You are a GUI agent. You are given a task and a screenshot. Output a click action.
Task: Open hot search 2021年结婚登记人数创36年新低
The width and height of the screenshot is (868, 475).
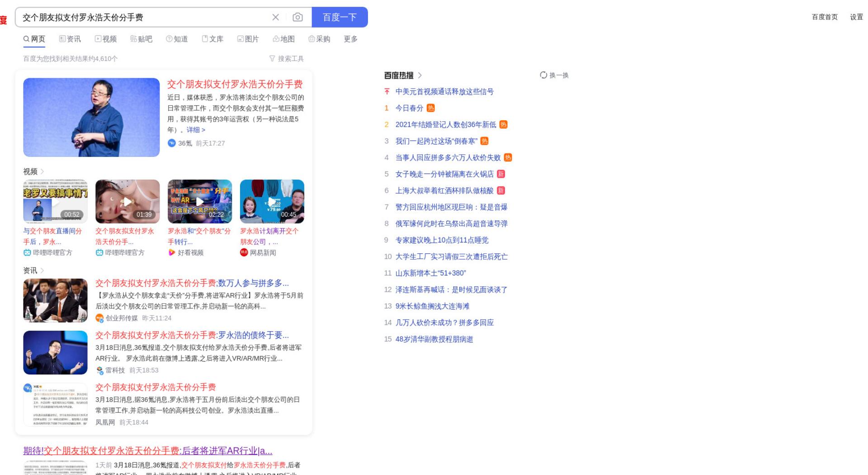point(446,125)
